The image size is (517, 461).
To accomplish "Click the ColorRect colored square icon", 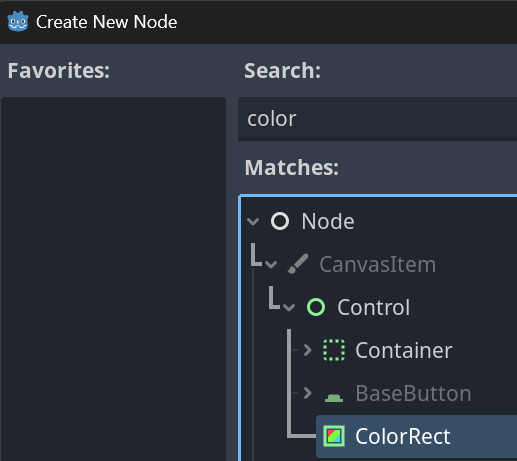I will (334, 436).
